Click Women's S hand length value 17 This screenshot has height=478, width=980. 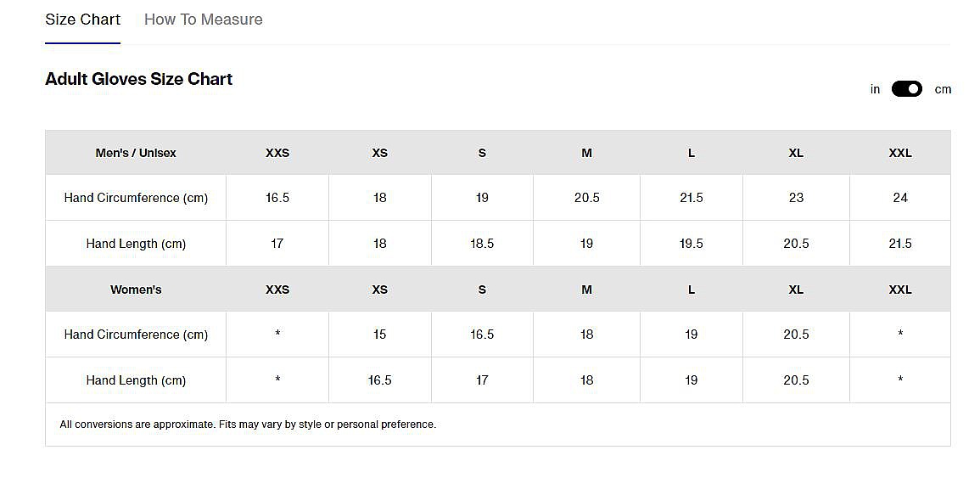coord(482,380)
